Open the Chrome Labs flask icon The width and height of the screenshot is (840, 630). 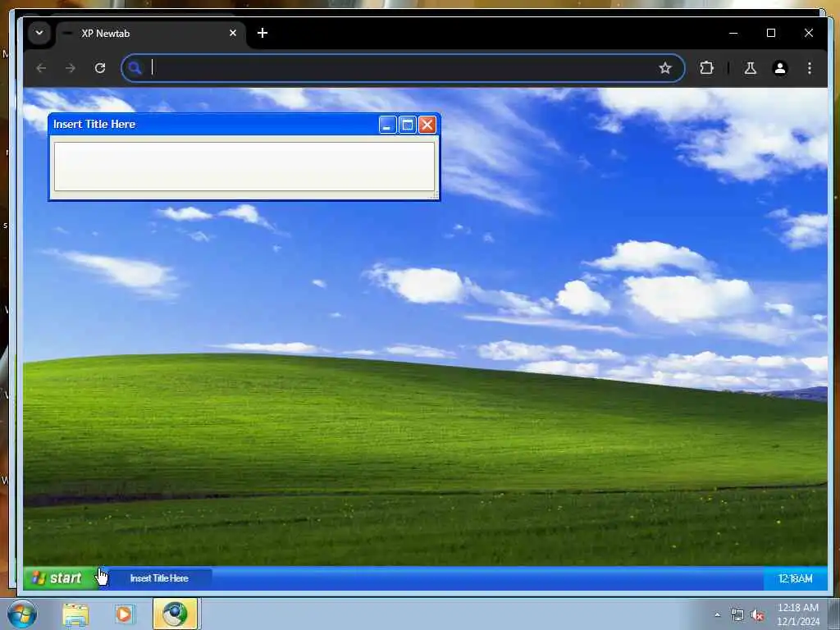(751, 68)
